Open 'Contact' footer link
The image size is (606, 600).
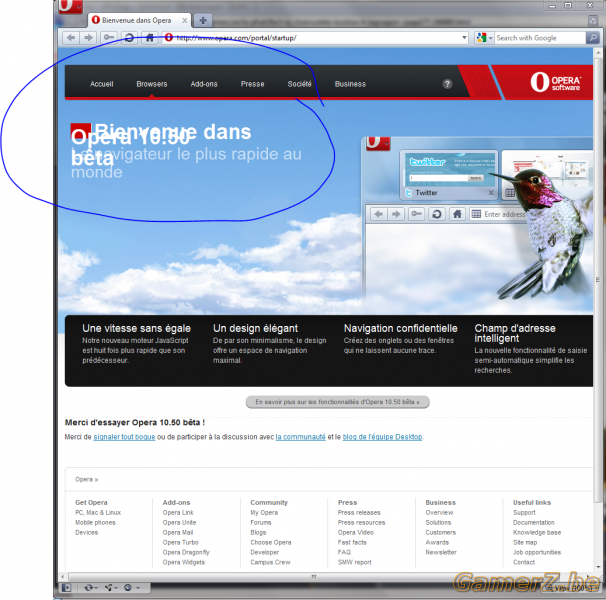tap(524, 562)
